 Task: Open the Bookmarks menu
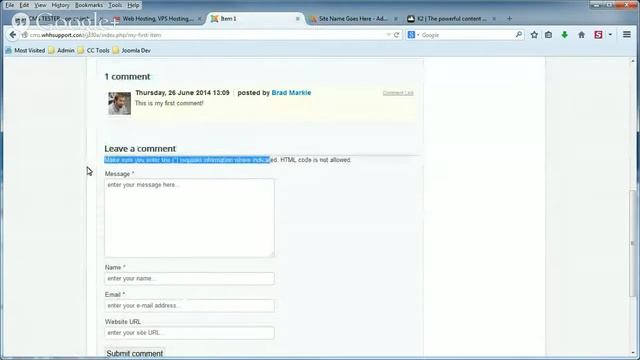pyautogui.click(x=89, y=5)
